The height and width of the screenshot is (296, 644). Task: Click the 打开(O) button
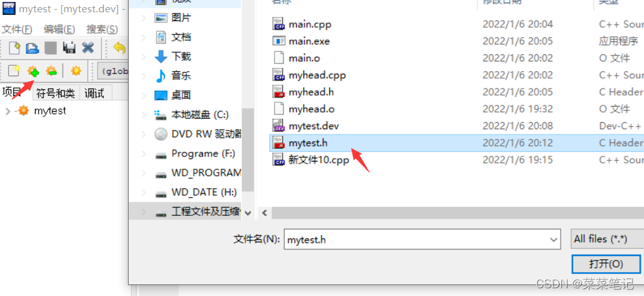pyautogui.click(x=606, y=264)
